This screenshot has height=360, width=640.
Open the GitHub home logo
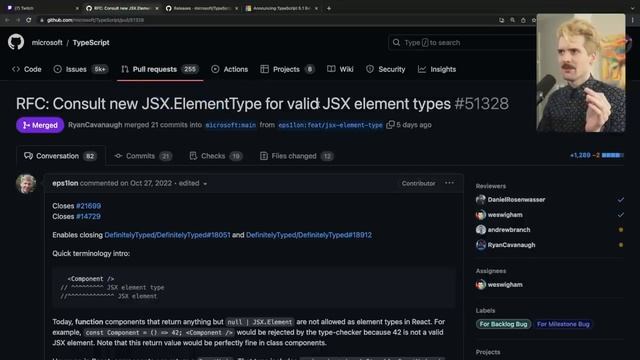point(16,42)
